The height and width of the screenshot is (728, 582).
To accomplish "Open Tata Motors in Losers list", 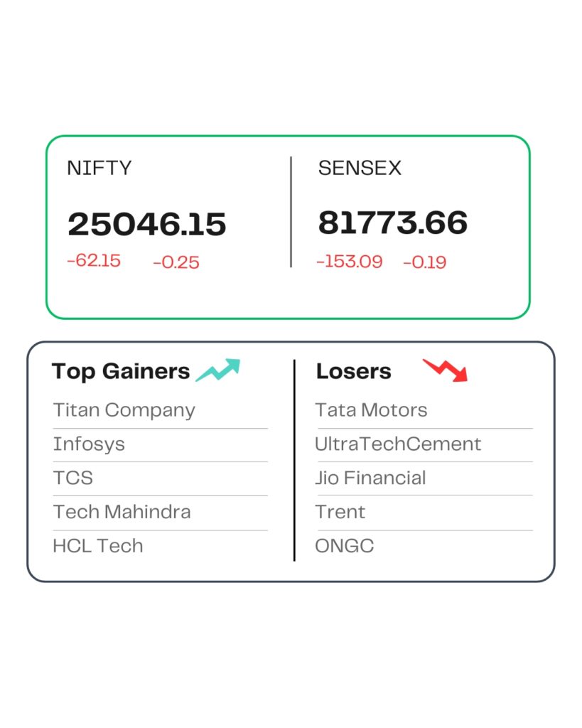I will [372, 410].
